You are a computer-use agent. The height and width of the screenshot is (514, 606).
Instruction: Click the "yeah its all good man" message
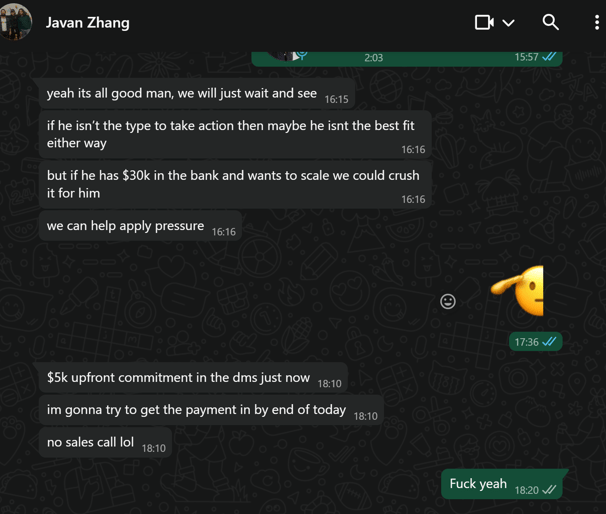tap(197, 94)
